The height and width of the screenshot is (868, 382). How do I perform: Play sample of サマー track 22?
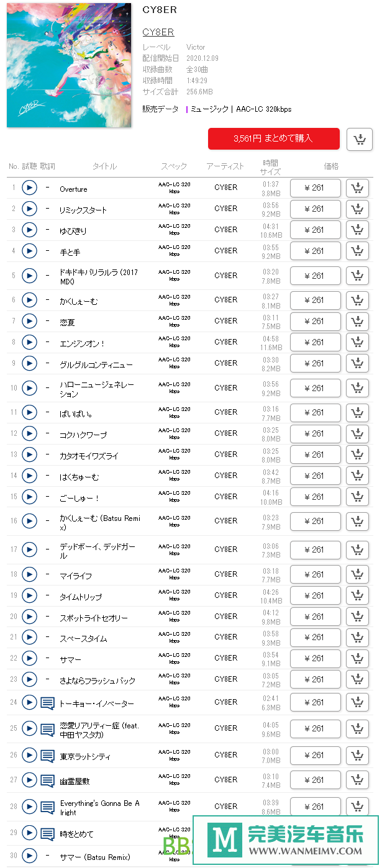click(x=29, y=658)
